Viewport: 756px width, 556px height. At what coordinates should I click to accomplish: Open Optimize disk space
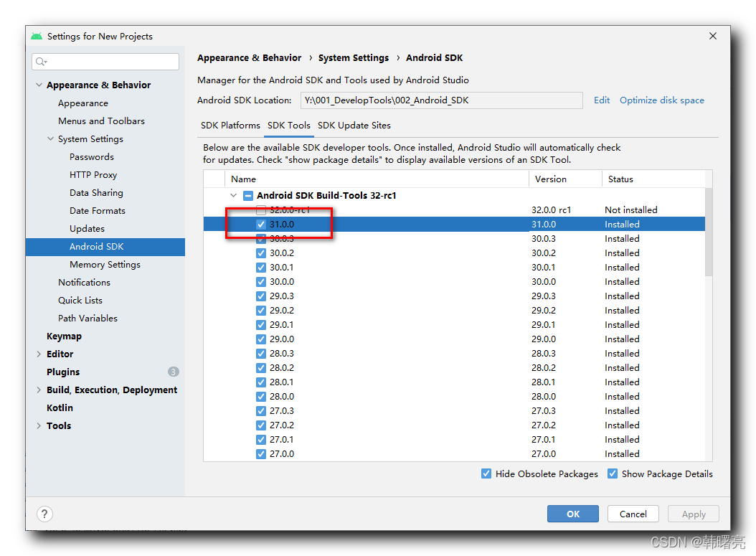click(x=661, y=100)
